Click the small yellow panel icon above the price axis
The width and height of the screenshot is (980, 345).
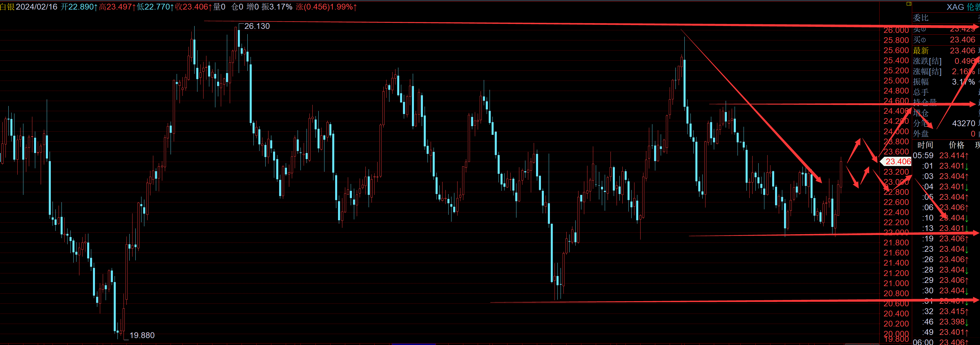[909, 4]
